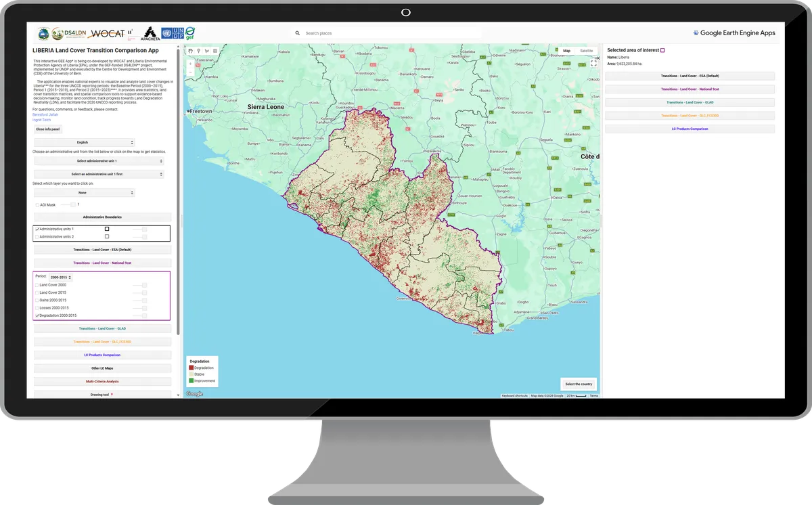Click the gef logo in header
The width and height of the screenshot is (812, 505).
190,33
